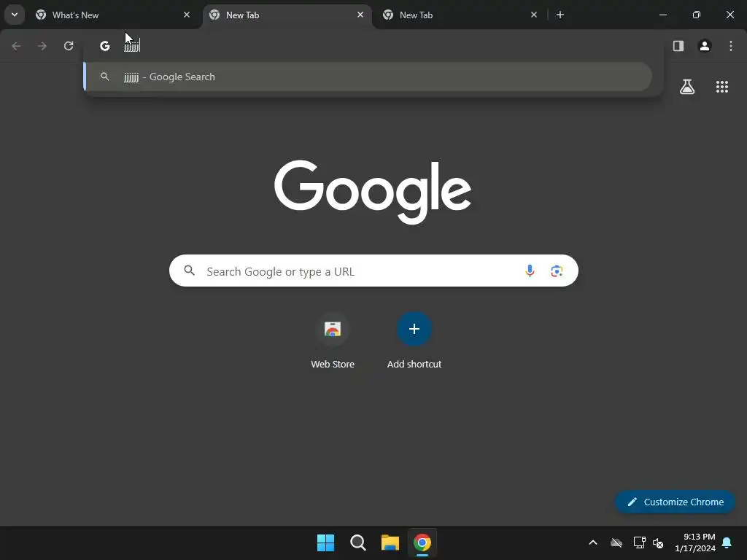Close the rightmost New Tab

click(533, 15)
